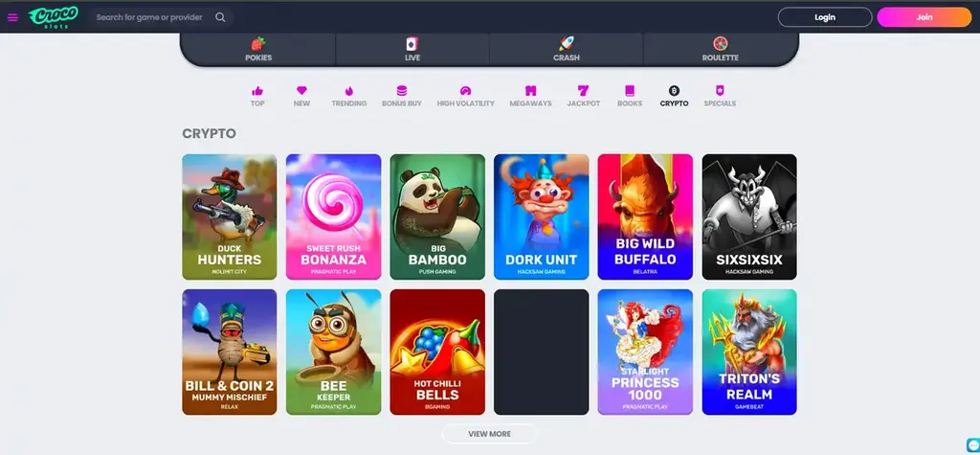Select the Megaways filter icon
This screenshot has width=980, height=455.
click(x=530, y=91)
